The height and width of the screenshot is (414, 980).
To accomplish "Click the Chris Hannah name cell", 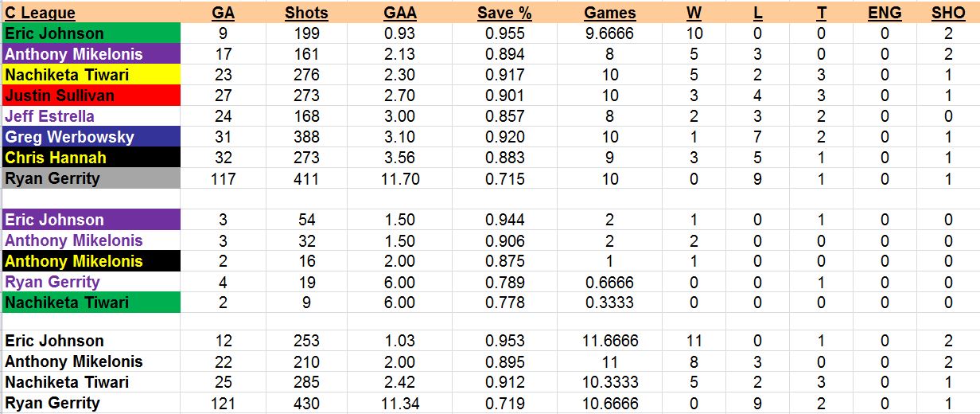I will point(91,158).
